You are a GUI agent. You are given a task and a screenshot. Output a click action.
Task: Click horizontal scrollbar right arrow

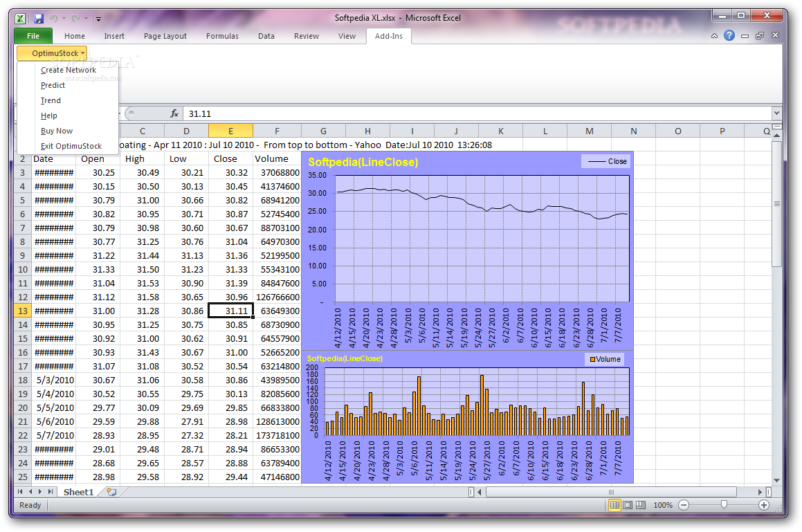pyautogui.click(x=760, y=492)
